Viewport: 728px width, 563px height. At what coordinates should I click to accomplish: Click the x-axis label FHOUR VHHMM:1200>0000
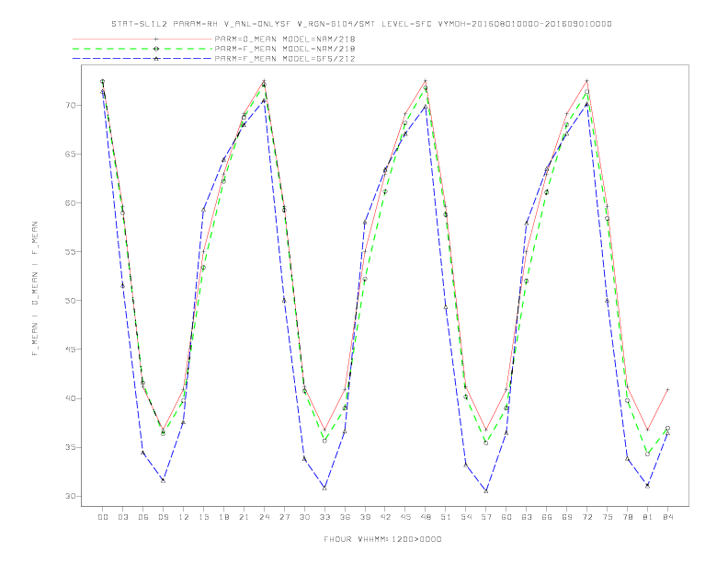pos(382,539)
